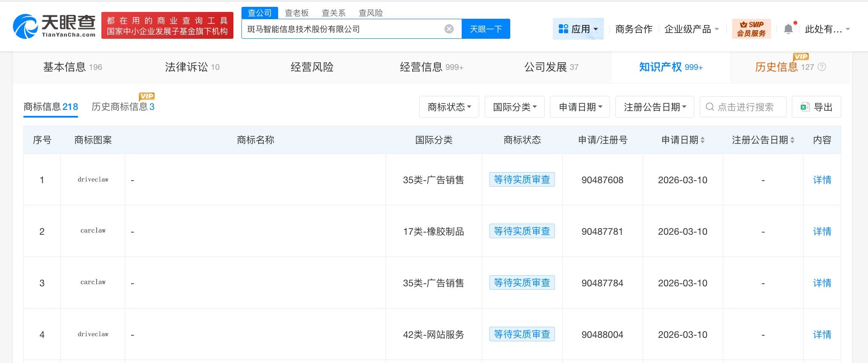Export trademarks with the 导出 Excel icon
This screenshot has width=868, height=363.
[805, 107]
